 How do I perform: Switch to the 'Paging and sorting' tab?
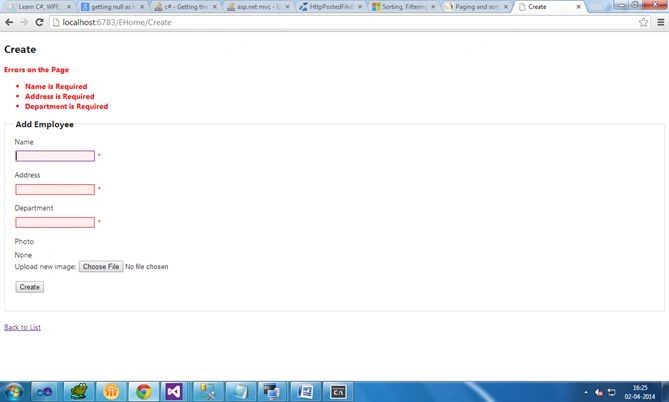click(x=476, y=7)
